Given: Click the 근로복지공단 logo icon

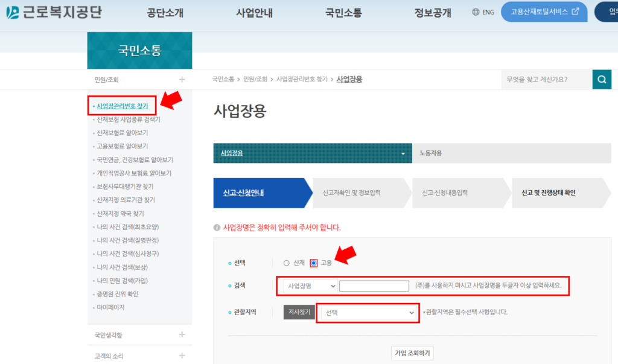Looking at the screenshot, I should [x=13, y=12].
